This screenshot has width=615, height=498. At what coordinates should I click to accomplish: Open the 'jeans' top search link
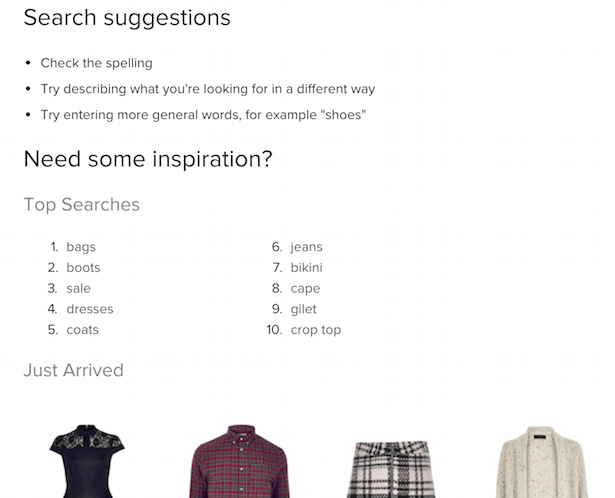pos(306,247)
